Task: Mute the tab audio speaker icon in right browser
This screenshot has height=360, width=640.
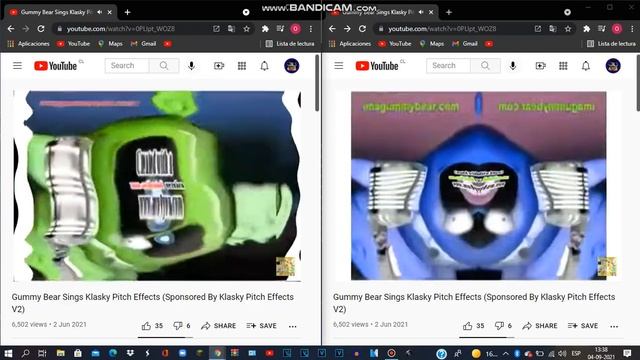Action: (x=422, y=12)
